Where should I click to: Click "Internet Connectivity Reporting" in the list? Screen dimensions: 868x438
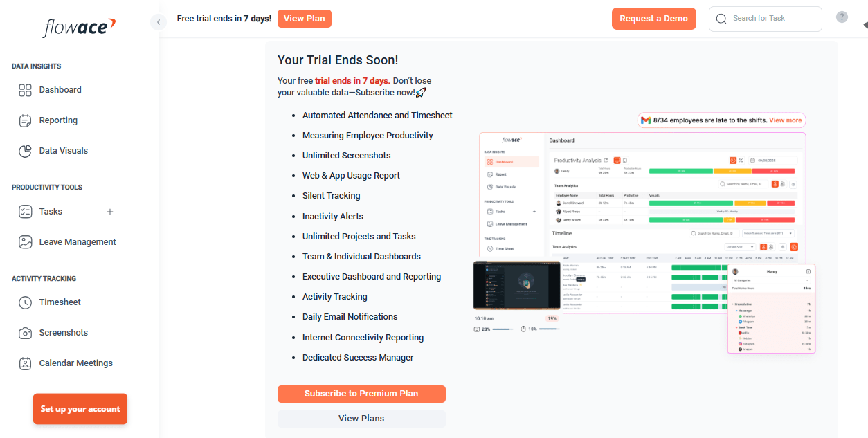pyautogui.click(x=363, y=338)
